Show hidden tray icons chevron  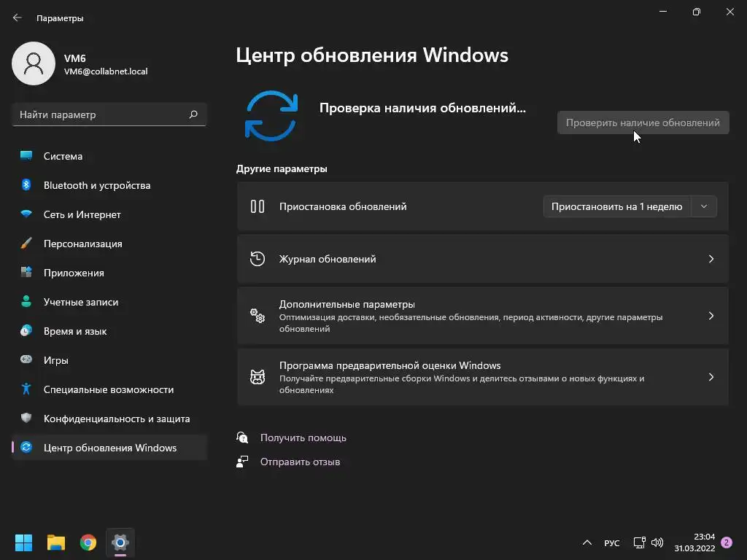pyautogui.click(x=587, y=542)
